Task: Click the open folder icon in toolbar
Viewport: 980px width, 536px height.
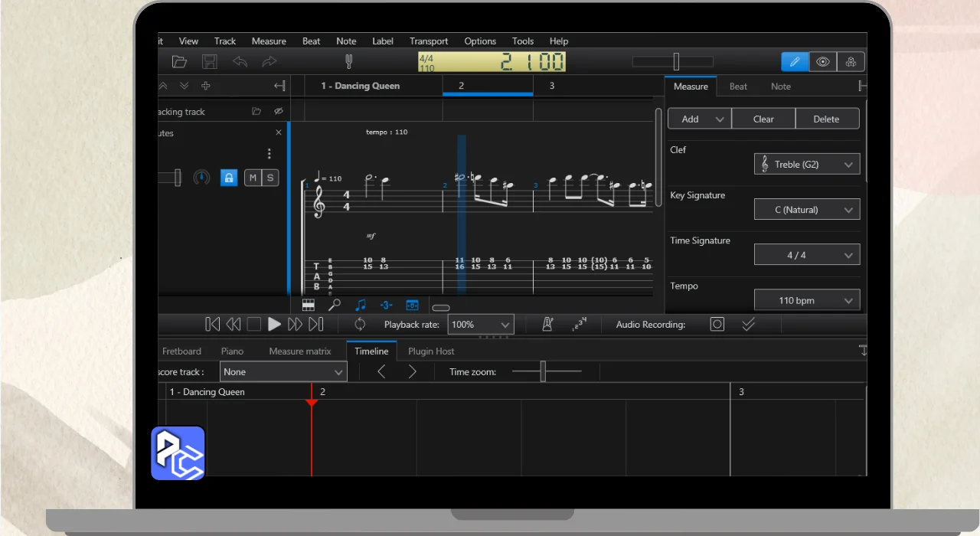Action: click(179, 62)
